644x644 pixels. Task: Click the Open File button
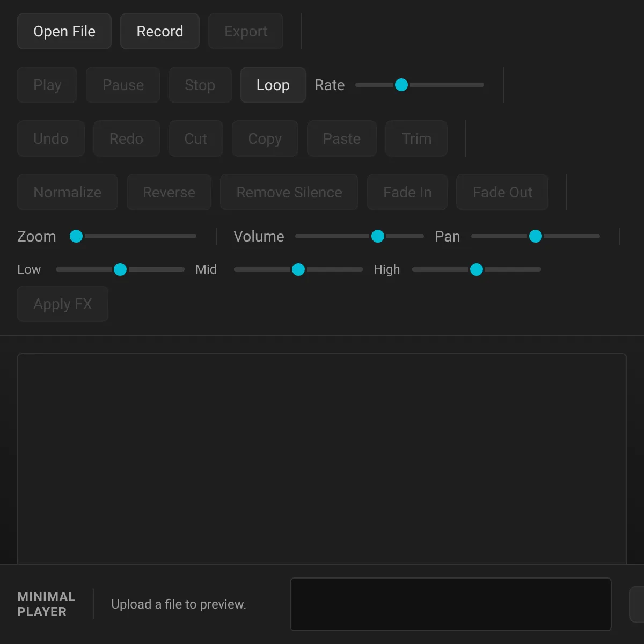[x=64, y=31]
